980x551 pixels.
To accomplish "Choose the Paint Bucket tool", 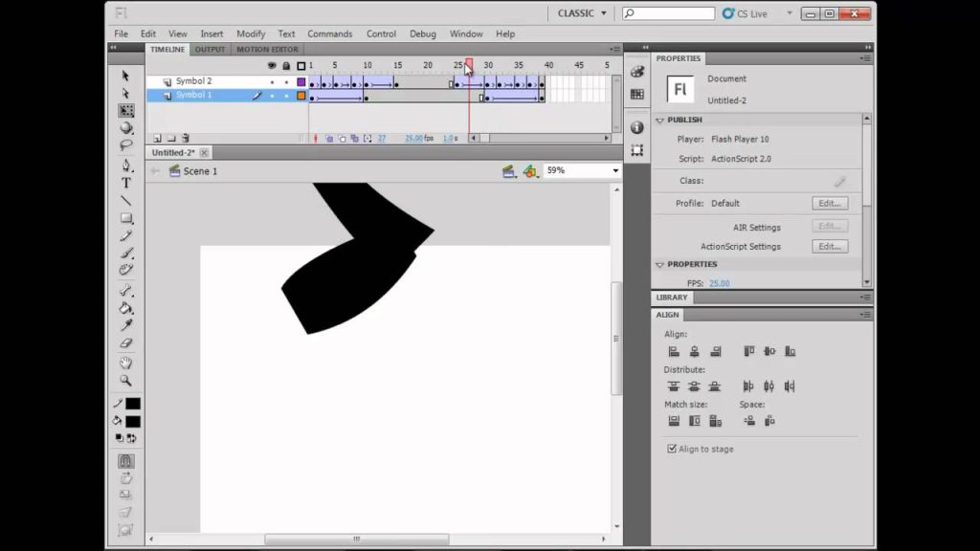I will pyautogui.click(x=126, y=308).
